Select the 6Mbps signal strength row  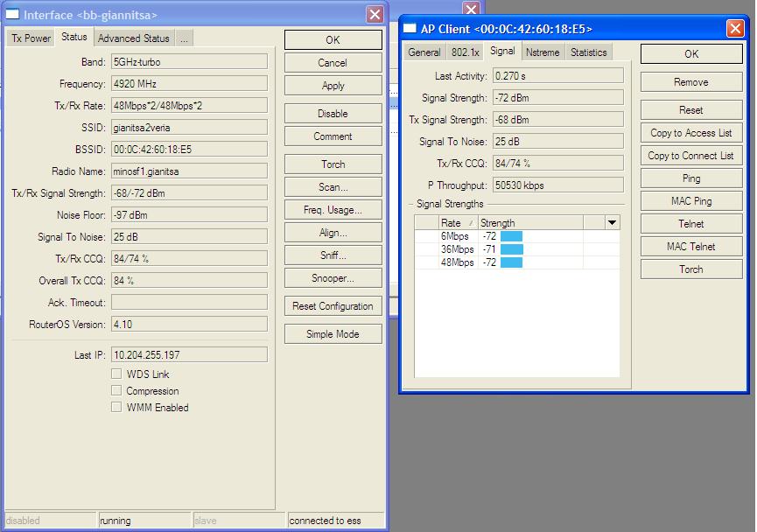(x=516, y=236)
